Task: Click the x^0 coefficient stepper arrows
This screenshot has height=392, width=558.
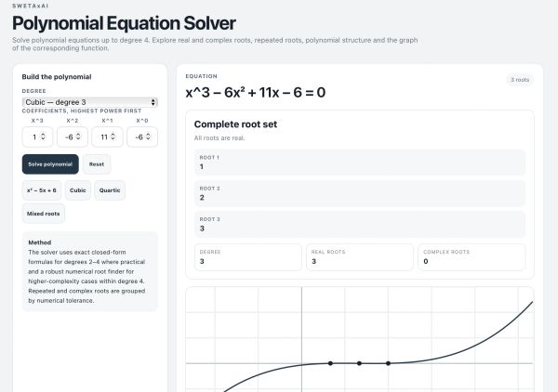Action: 148,137
